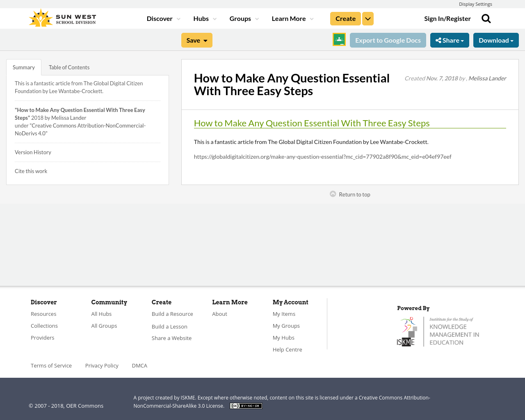This screenshot has height=420, width=525.
Task: Open the Create dropdown caret
Action: point(367,18)
